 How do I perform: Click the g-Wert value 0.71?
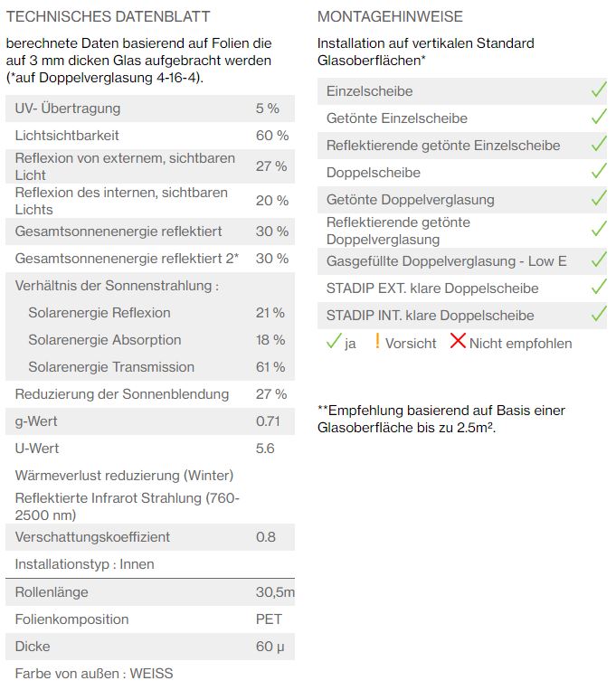coord(268,421)
